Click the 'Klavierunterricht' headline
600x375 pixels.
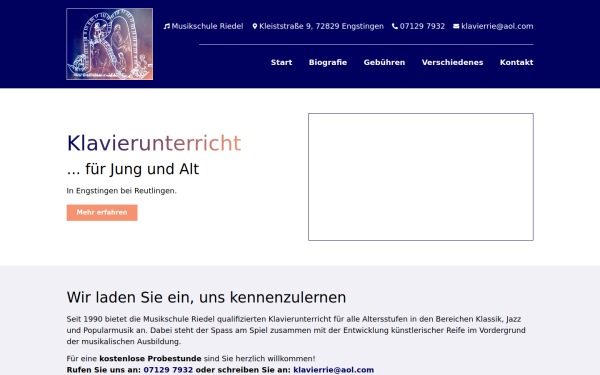[x=154, y=143]
